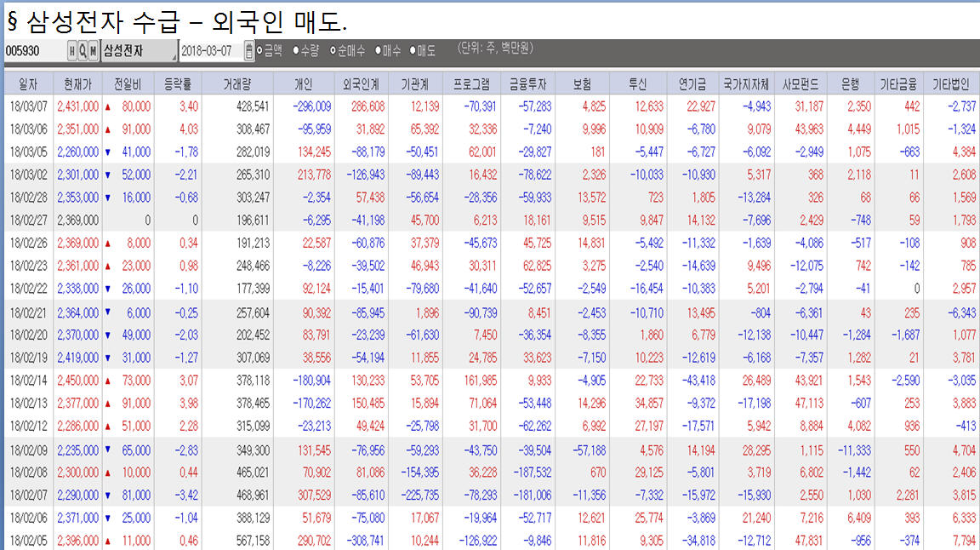Click the 005930 stock code input field

click(x=34, y=51)
